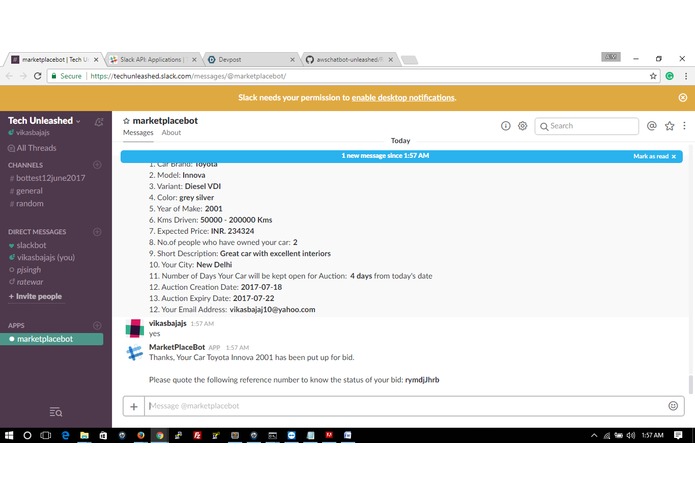Click the email vikasbajaj10@yahoo.com
This screenshot has height=494, width=695.
coord(272,309)
